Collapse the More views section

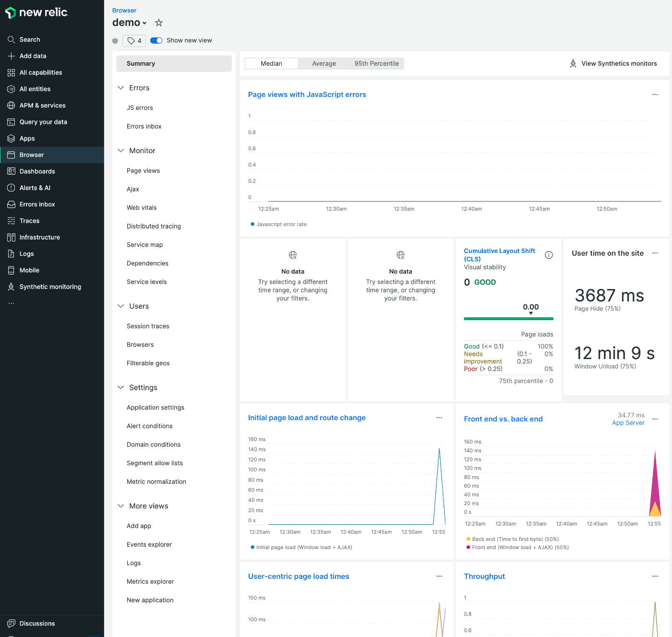click(121, 506)
